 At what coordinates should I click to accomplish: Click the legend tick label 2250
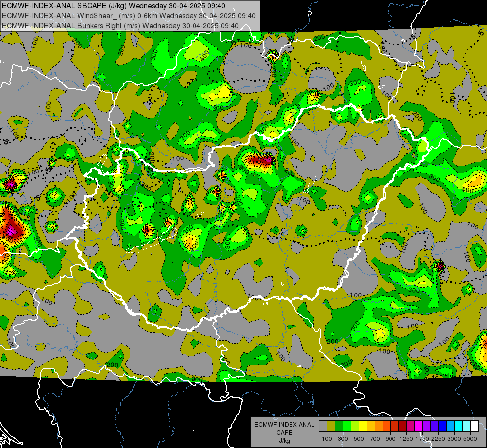click(x=438, y=439)
